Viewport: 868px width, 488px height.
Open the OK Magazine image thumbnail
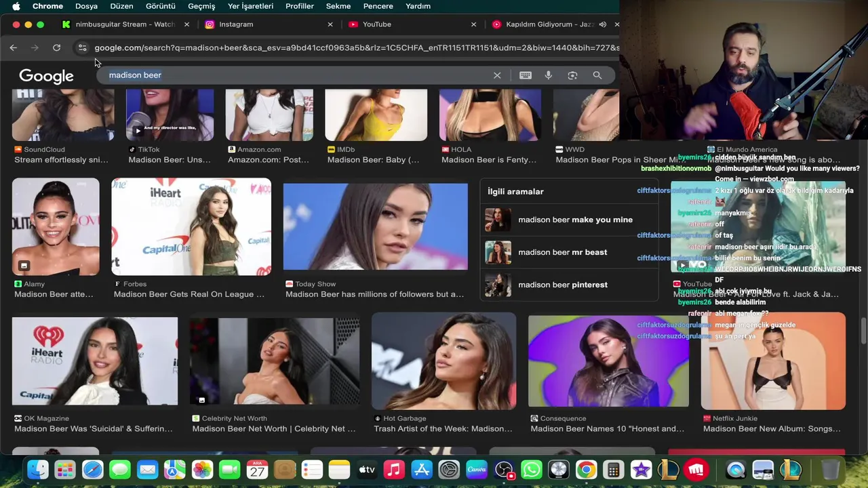(x=95, y=361)
